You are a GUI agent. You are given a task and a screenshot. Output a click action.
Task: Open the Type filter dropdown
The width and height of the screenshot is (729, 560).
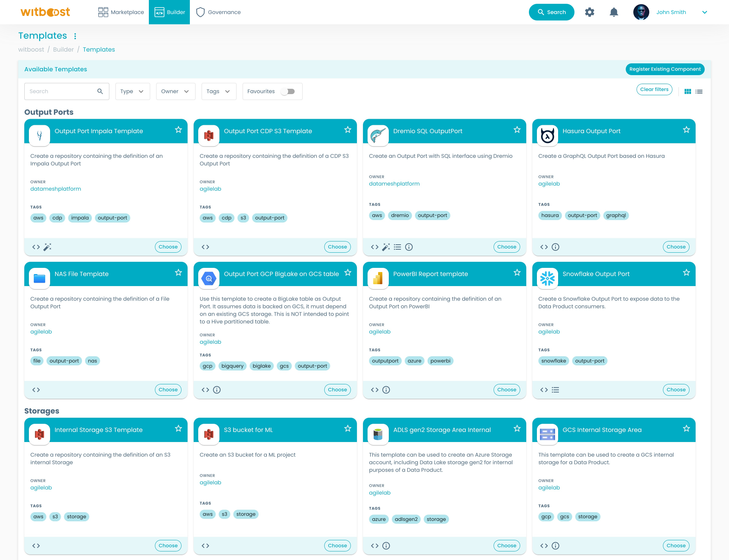[x=133, y=91]
